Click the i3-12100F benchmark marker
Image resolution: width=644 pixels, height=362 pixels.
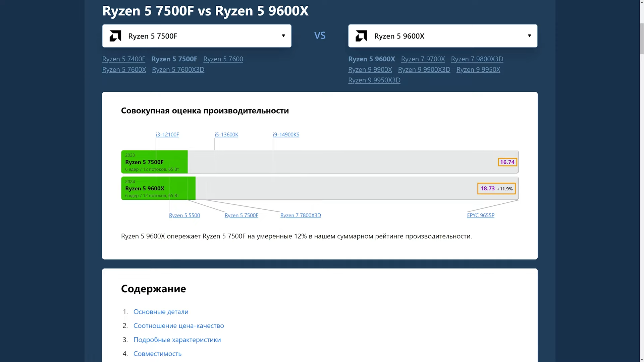pyautogui.click(x=167, y=134)
